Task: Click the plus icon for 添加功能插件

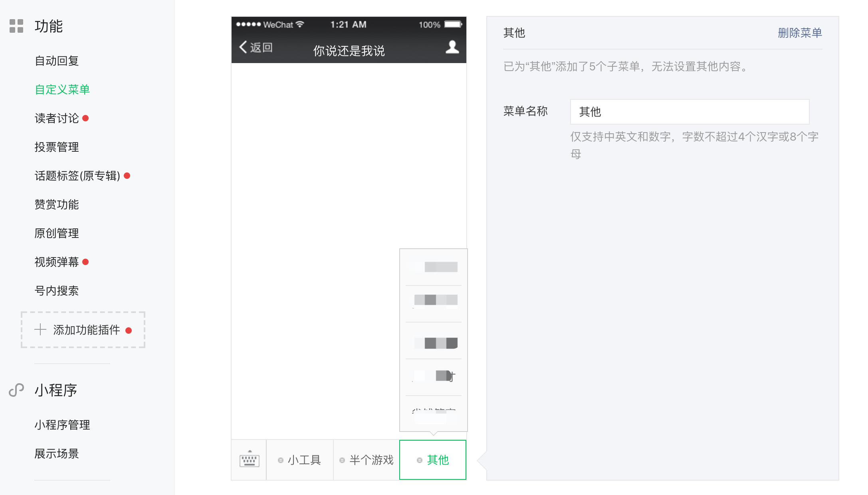Action: [40, 330]
